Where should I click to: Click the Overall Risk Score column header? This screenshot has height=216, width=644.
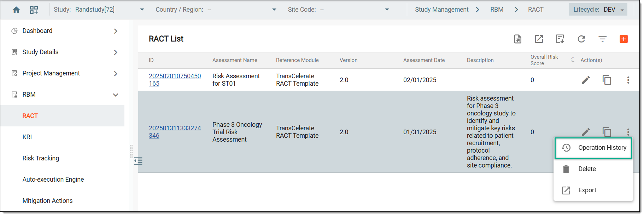544,60
